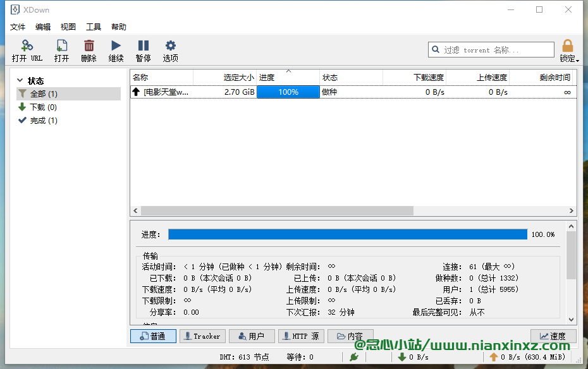The width and height of the screenshot is (588, 369).
Task: Switch to the 用户 tab
Action: coord(252,336)
